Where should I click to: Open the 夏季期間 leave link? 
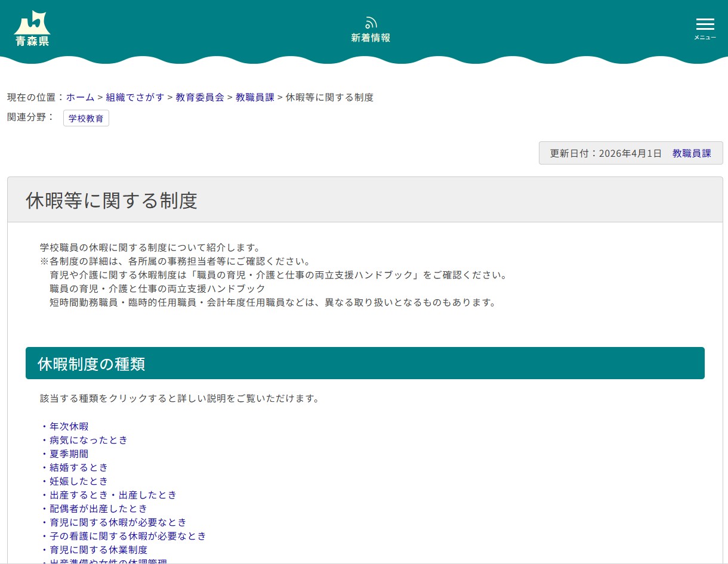[x=69, y=454]
